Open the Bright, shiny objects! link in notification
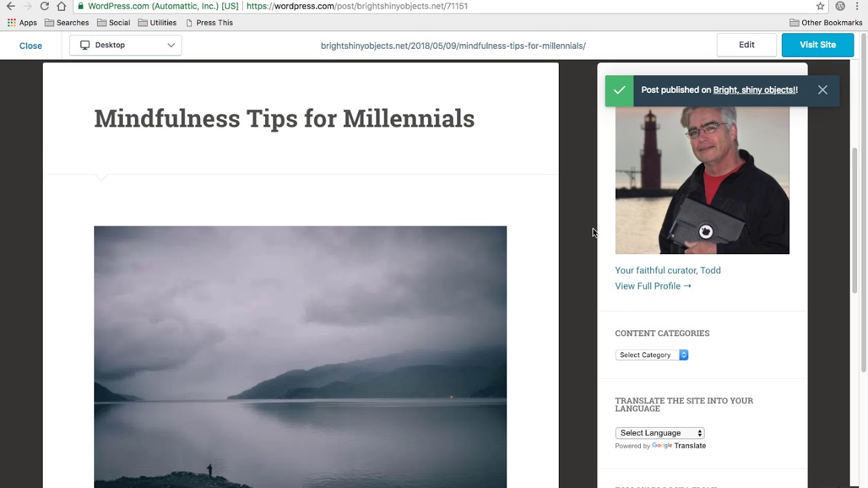This screenshot has width=868, height=488. (755, 89)
